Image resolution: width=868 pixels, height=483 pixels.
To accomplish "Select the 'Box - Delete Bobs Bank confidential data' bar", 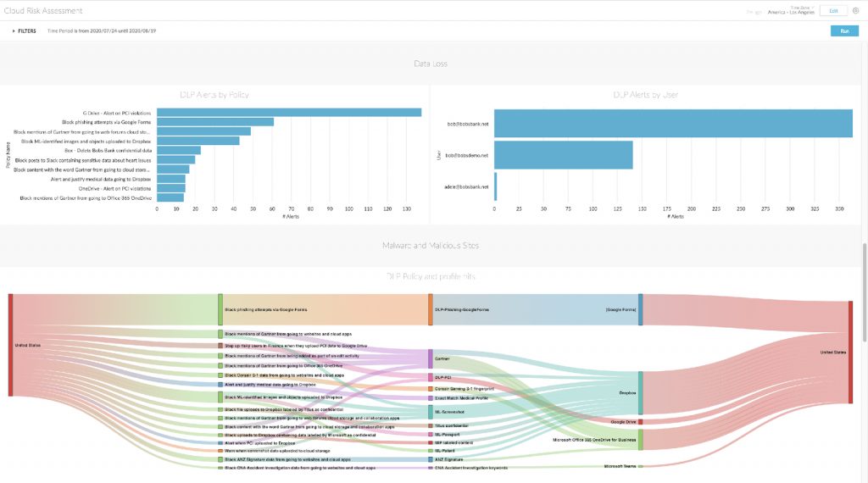I will tap(179, 150).
